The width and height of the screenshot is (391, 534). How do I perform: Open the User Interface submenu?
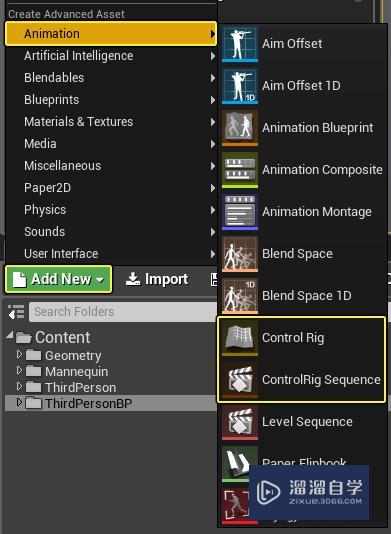tap(111, 254)
